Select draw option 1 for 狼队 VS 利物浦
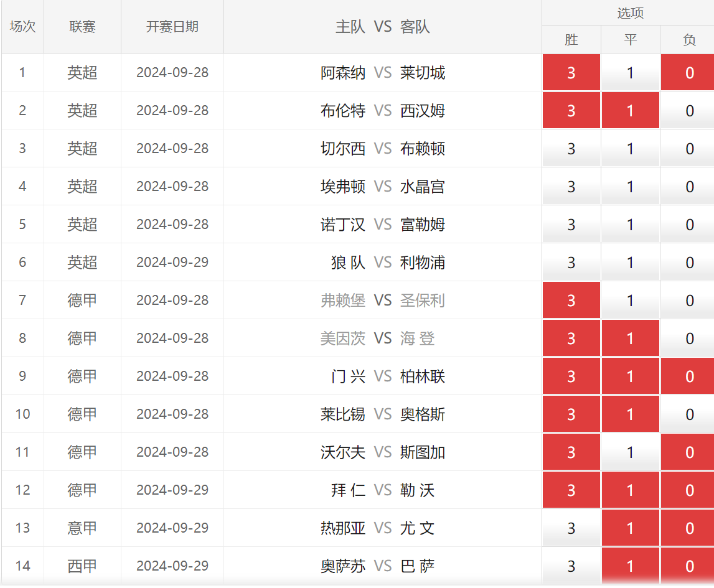Image resolution: width=714 pixels, height=588 pixels. pos(630,262)
